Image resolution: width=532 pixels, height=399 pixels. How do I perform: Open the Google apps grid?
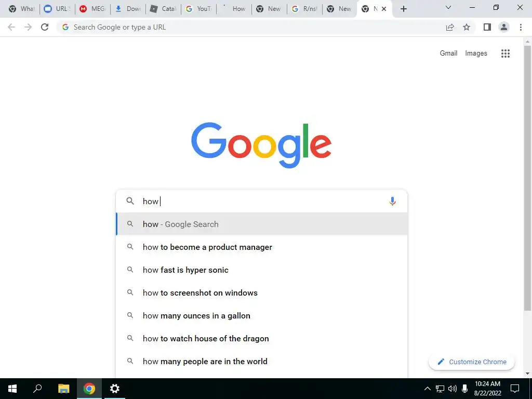coord(505,54)
